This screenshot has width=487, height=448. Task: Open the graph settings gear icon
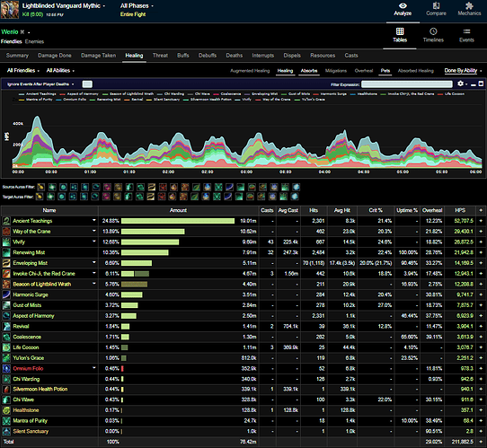click(x=460, y=83)
